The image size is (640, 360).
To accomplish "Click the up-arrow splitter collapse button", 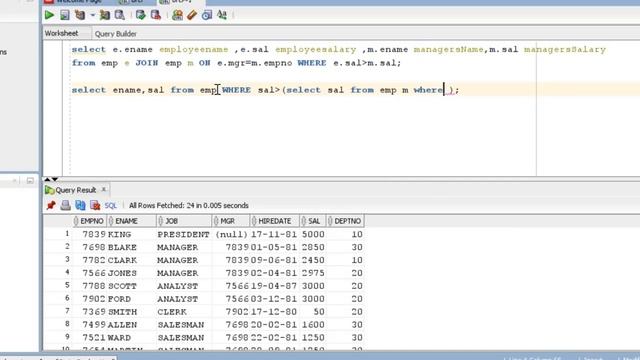I will coord(47,179).
